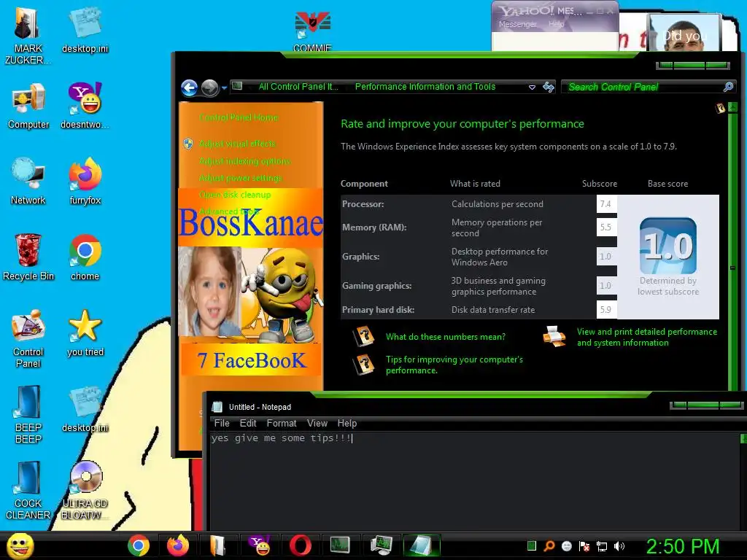
Task: Click the 2:50 PM taskbar clock
Action: (683, 546)
